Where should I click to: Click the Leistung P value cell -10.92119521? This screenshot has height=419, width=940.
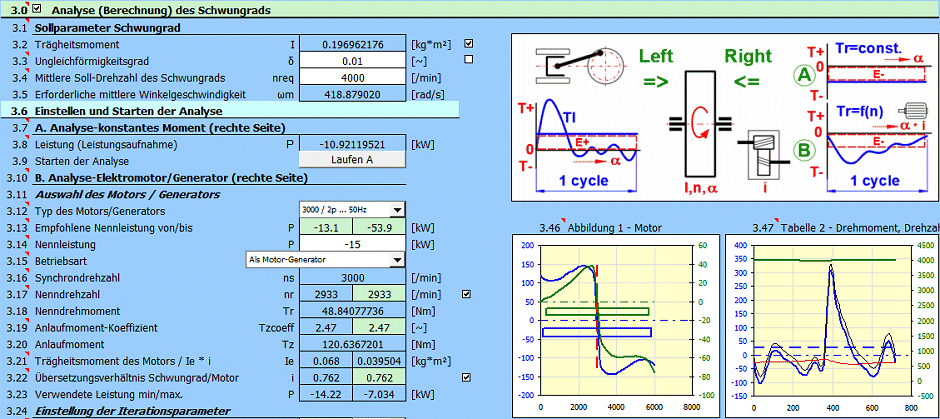[352, 144]
